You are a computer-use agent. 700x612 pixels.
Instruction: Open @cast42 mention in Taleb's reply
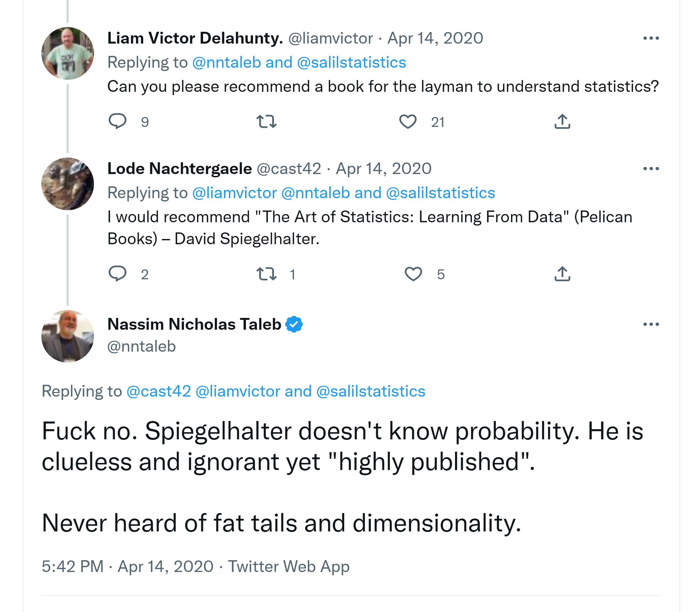pyautogui.click(x=159, y=391)
